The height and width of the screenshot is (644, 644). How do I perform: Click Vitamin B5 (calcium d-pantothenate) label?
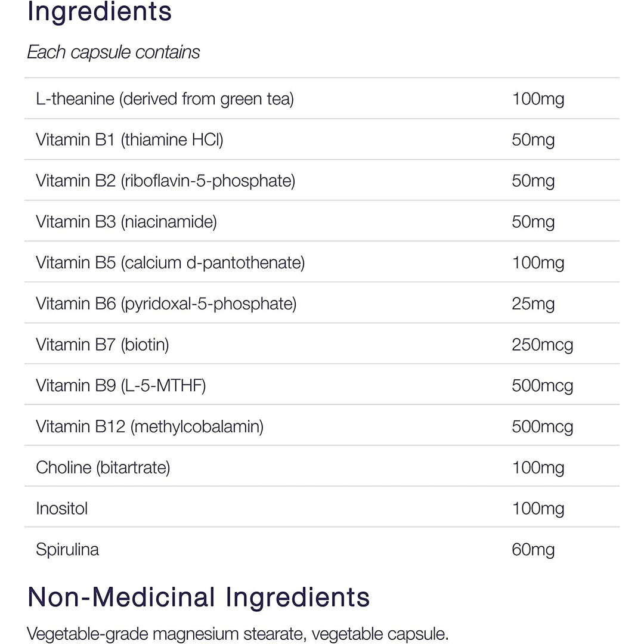(170, 262)
